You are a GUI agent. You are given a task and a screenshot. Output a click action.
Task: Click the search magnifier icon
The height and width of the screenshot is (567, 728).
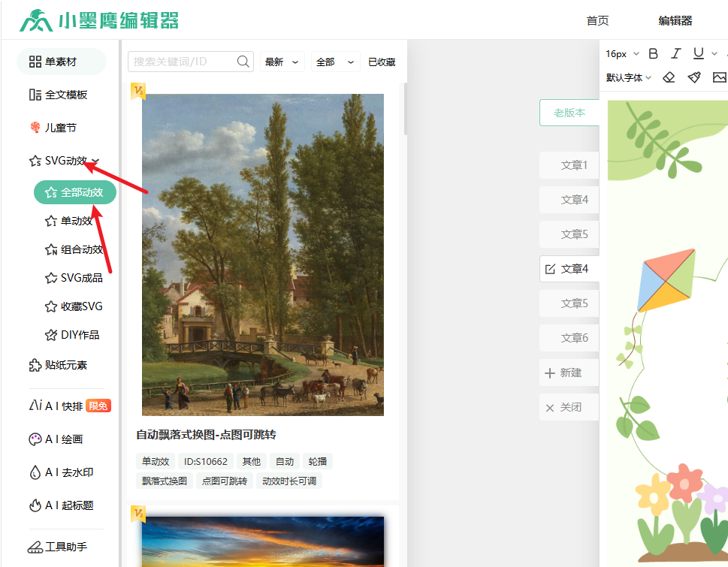coord(243,62)
